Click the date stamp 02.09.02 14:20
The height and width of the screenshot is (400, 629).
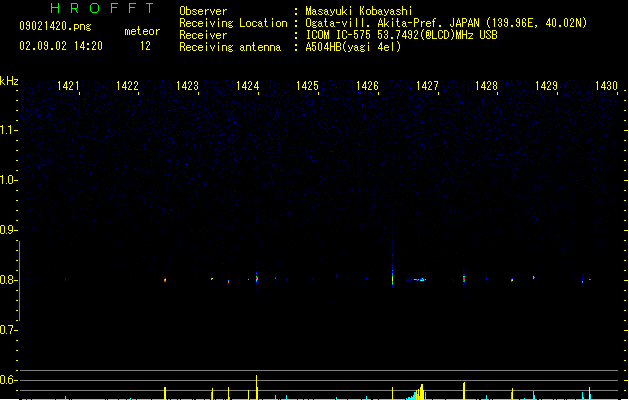(61, 46)
